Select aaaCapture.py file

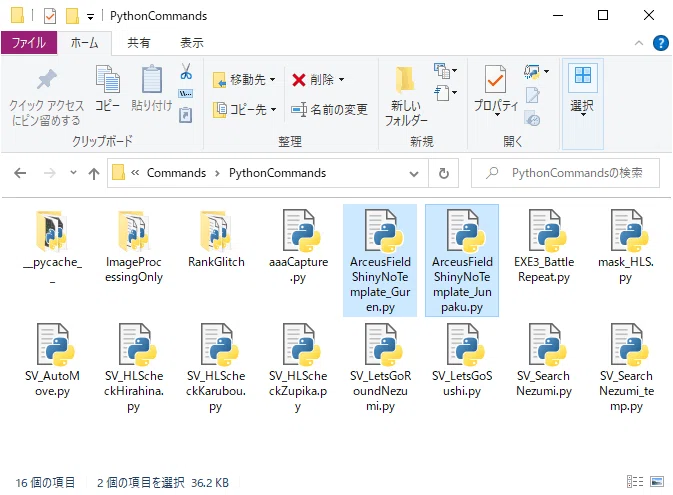298,246
